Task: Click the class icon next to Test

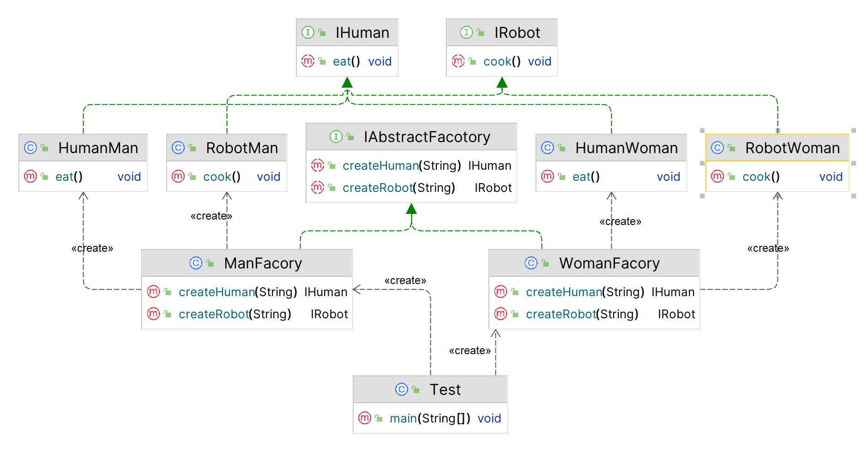Action: click(x=402, y=389)
